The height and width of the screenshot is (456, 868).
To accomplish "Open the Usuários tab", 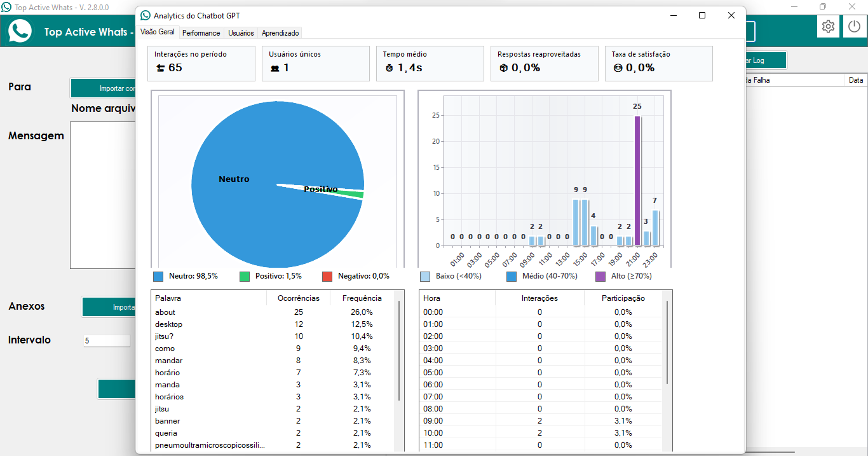I will point(241,33).
